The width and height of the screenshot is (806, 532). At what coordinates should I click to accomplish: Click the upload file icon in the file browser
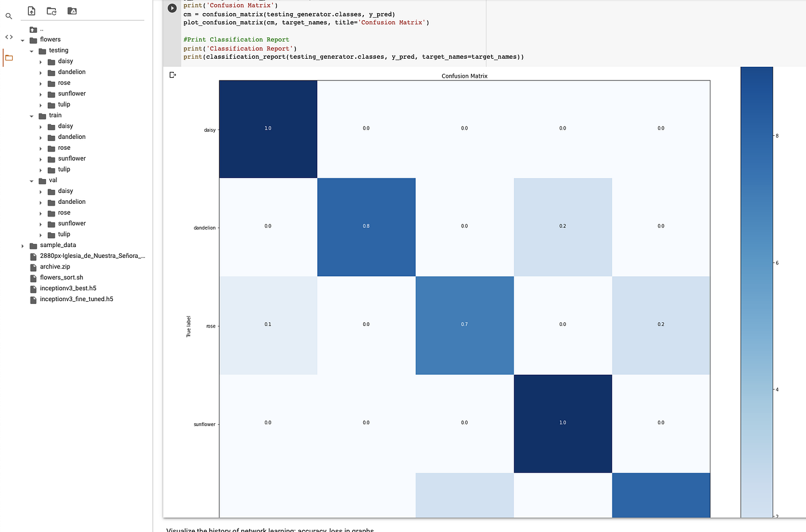click(x=31, y=10)
